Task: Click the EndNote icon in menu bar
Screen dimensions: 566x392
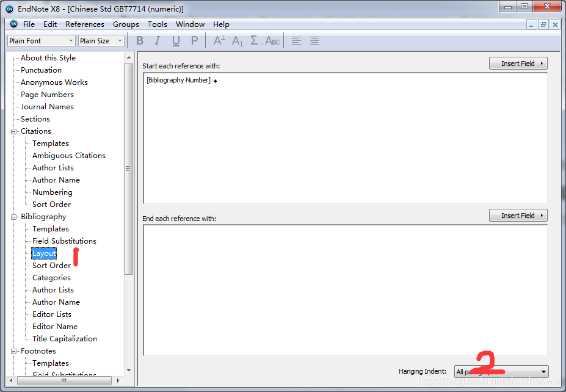Action: pyautogui.click(x=13, y=24)
